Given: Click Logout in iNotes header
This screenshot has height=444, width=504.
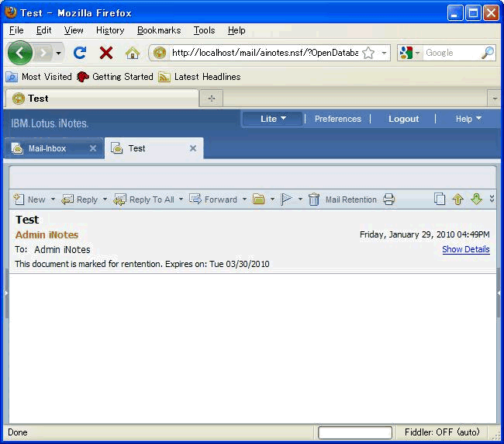Looking at the screenshot, I should coord(403,119).
